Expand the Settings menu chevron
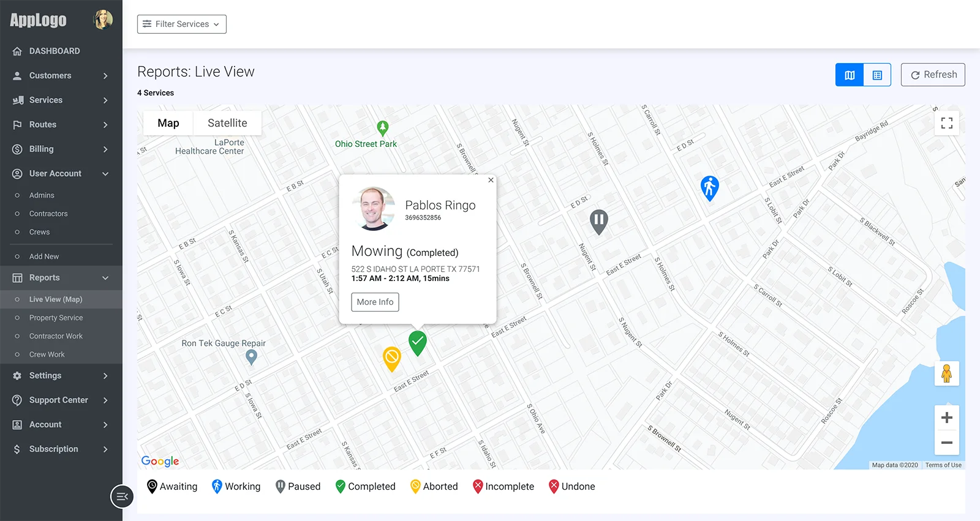The height and width of the screenshot is (521, 980). [x=105, y=376]
